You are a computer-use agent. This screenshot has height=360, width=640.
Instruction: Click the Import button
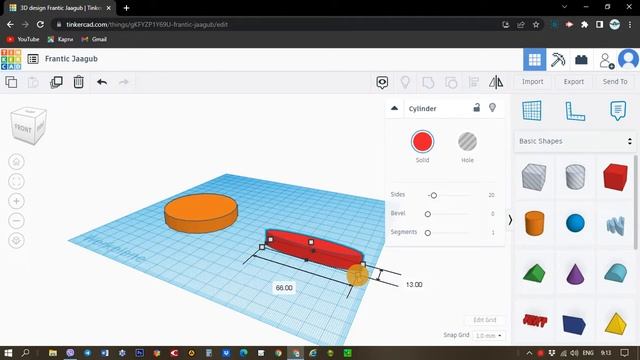[532, 82]
